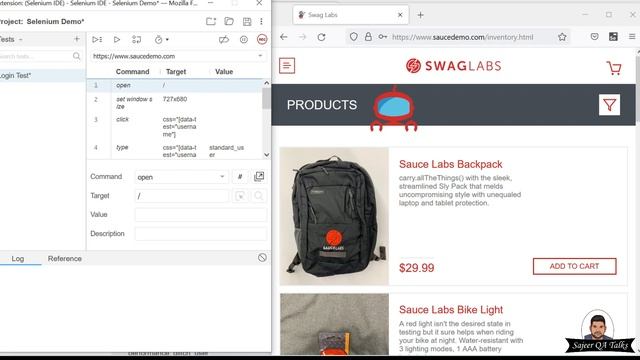Open the Selenium IDE more options menu

[261, 21]
